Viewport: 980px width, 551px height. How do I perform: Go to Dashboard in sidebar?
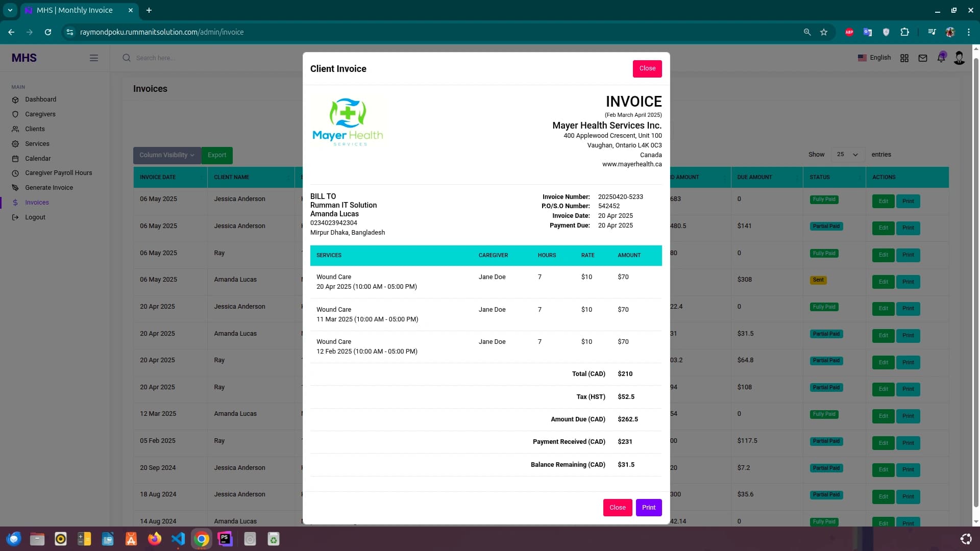(x=41, y=99)
